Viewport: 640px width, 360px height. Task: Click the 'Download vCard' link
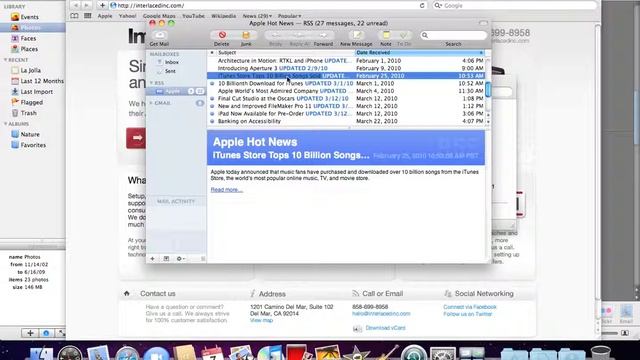click(385, 328)
